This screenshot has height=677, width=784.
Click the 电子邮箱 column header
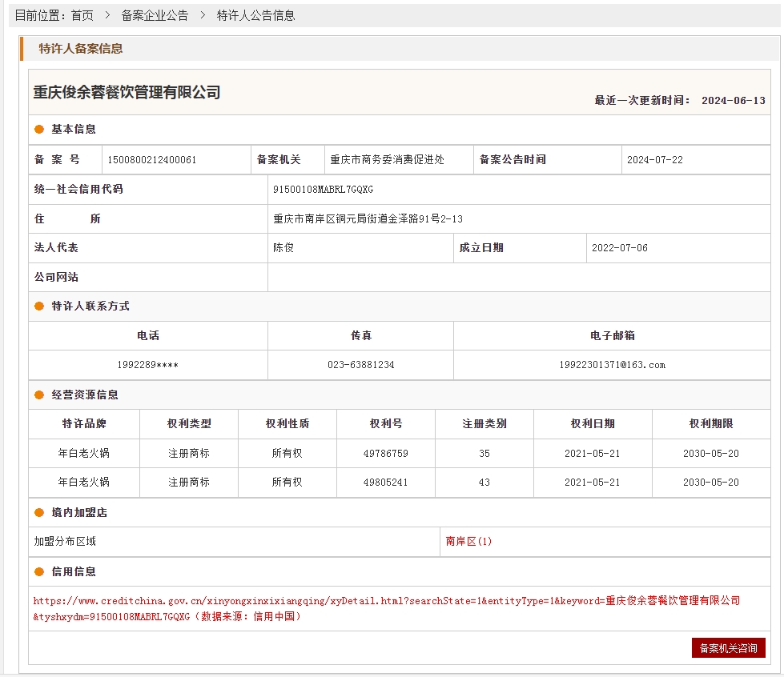(613, 336)
